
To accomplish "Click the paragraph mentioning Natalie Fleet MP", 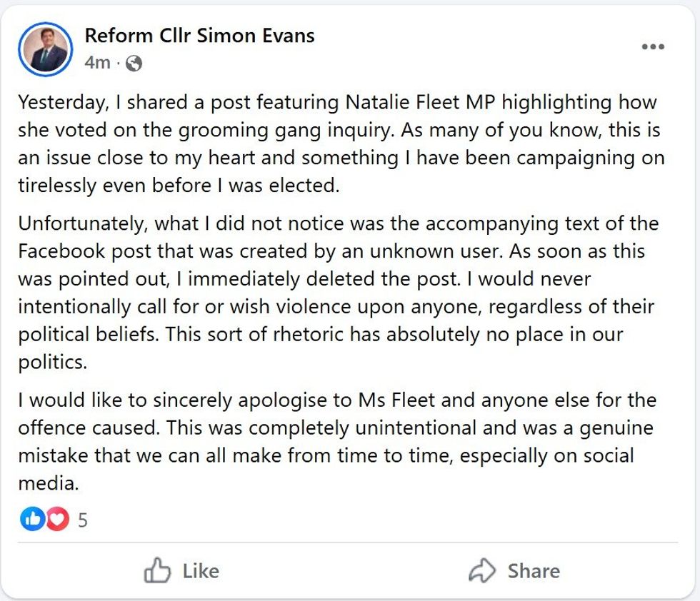I will (336, 143).
